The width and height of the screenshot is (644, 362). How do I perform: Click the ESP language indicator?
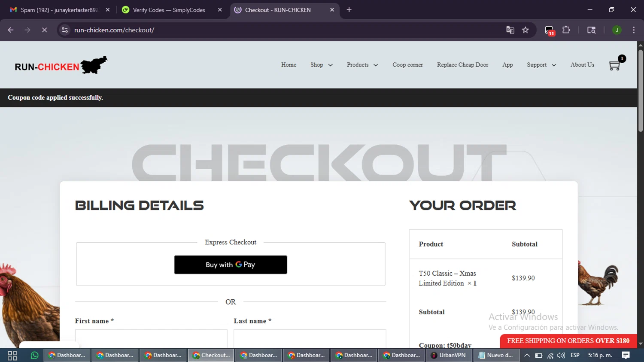point(575,356)
